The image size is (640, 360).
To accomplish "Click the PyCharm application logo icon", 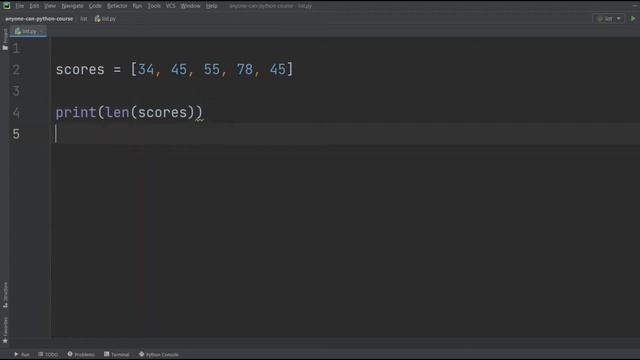I will 7,6.
